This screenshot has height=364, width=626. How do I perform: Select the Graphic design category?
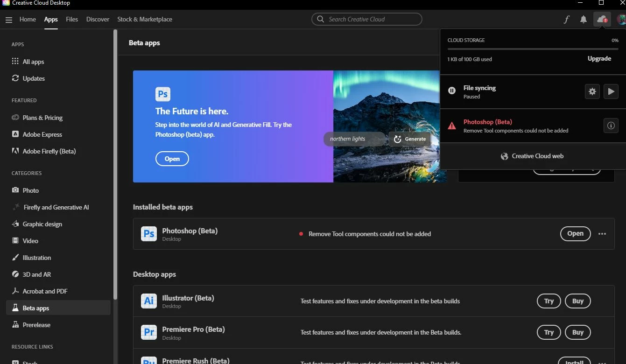click(42, 224)
